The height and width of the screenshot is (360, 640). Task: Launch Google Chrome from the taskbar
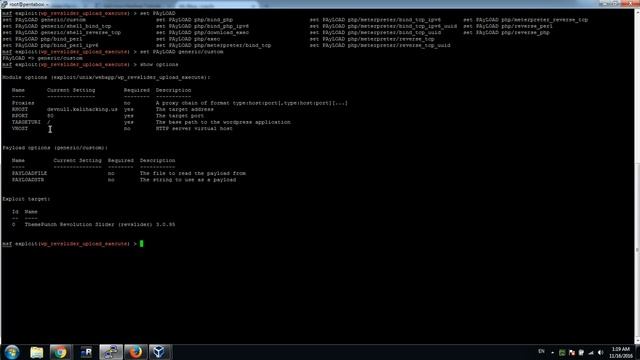pos(60,352)
